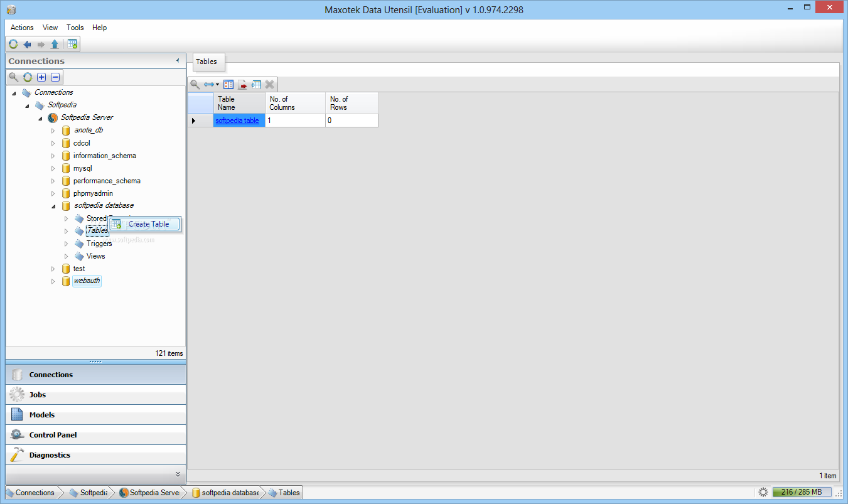848x504 pixels.
Task: Switch to the Models pane
Action: pyautogui.click(x=96, y=415)
